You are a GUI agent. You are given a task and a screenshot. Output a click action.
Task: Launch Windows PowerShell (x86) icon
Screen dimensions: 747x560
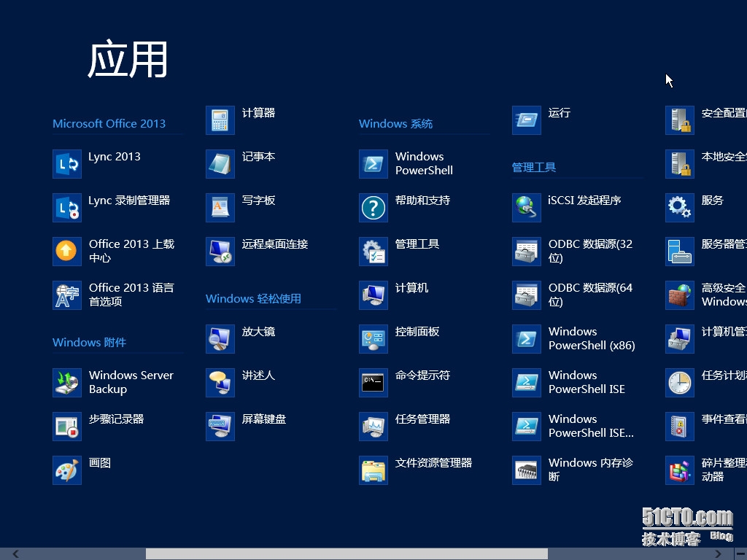click(x=527, y=339)
